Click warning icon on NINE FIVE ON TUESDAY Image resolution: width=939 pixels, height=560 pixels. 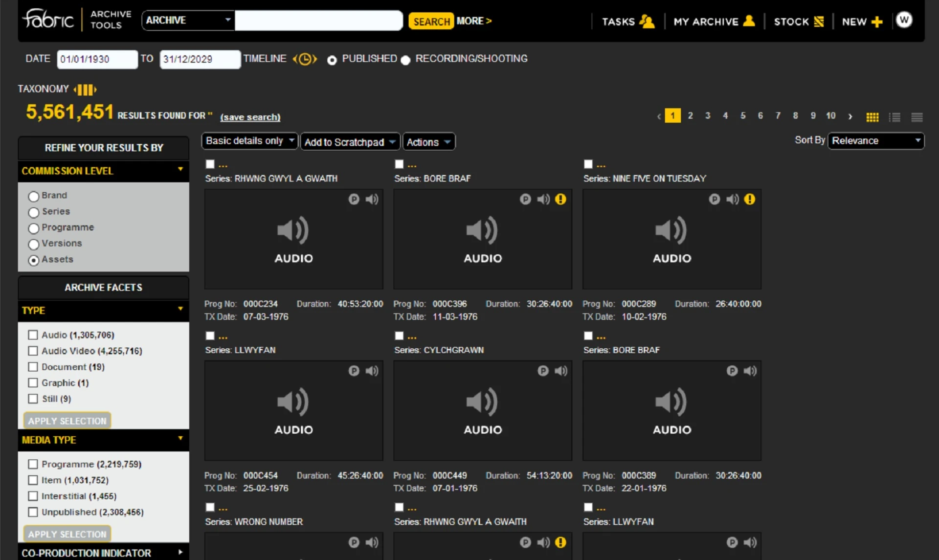[749, 199]
